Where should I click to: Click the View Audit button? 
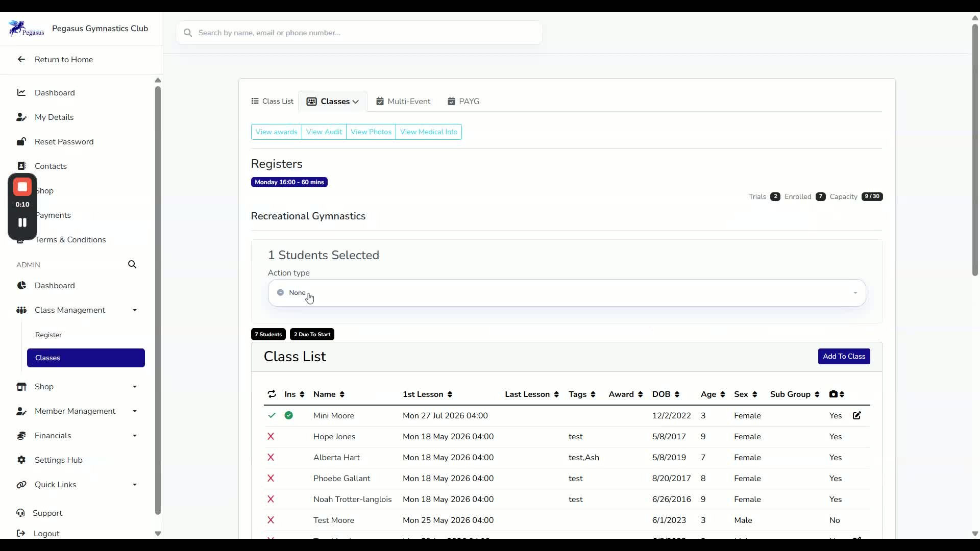[324, 132]
